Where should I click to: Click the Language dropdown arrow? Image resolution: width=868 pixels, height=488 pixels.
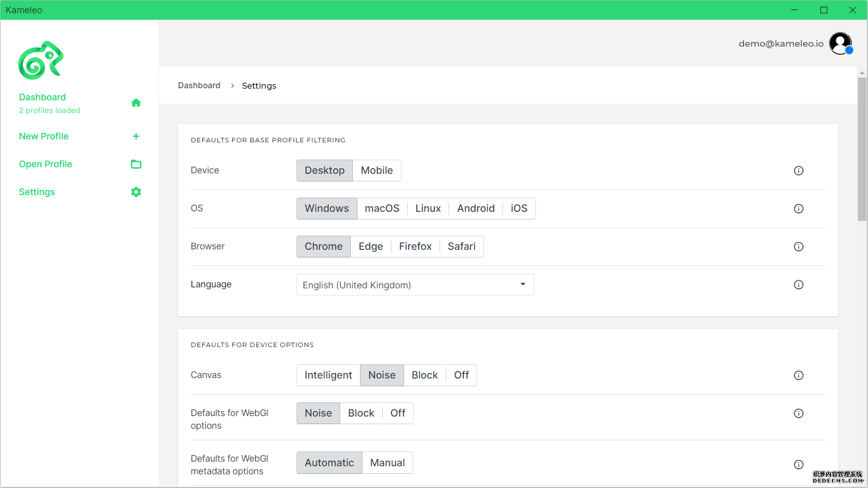(x=523, y=285)
